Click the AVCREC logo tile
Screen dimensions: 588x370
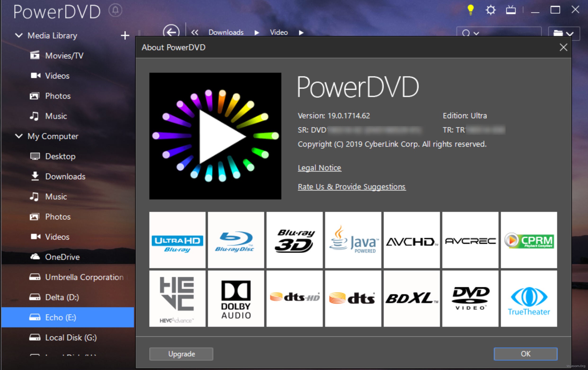click(470, 240)
